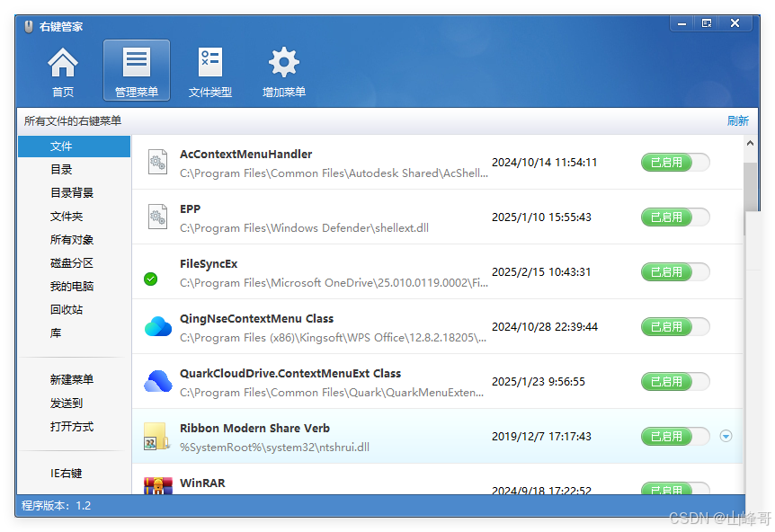This screenshot has height=532, width=775.
Task: Expand Ribbon Modern Share Verb dropdown arrow
Action: (726, 436)
